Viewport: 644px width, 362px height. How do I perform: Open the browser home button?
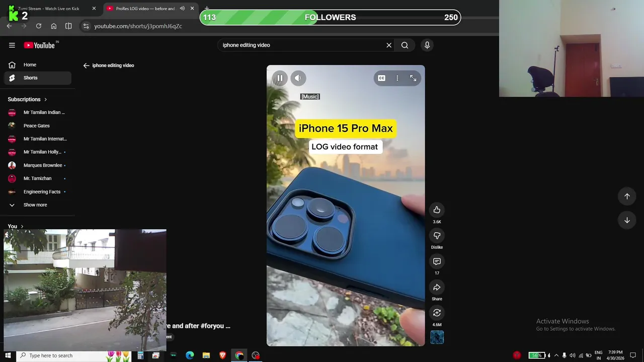point(54,26)
